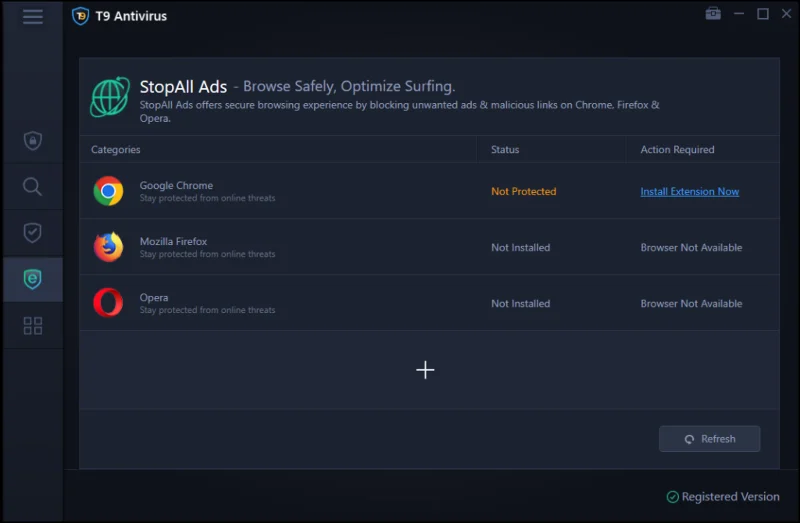800x523 pixels.
Task: Open the four-squares grid sidebar icon
Action: coord(32,326)
